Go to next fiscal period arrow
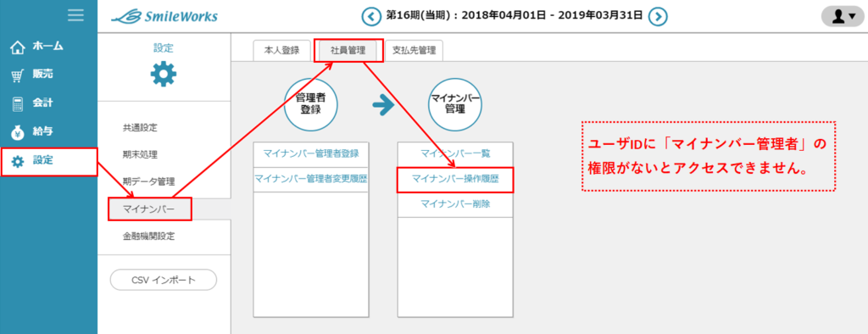This screenshot has width=868, height=334. pyautogui.click(x=658, y=17)
